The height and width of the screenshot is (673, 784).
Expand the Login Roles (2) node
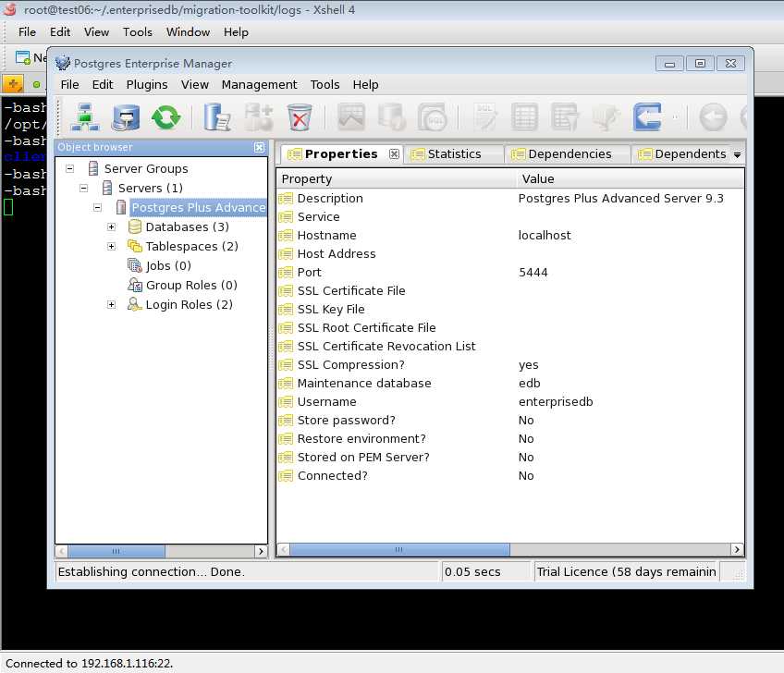(x=112, y=304)
